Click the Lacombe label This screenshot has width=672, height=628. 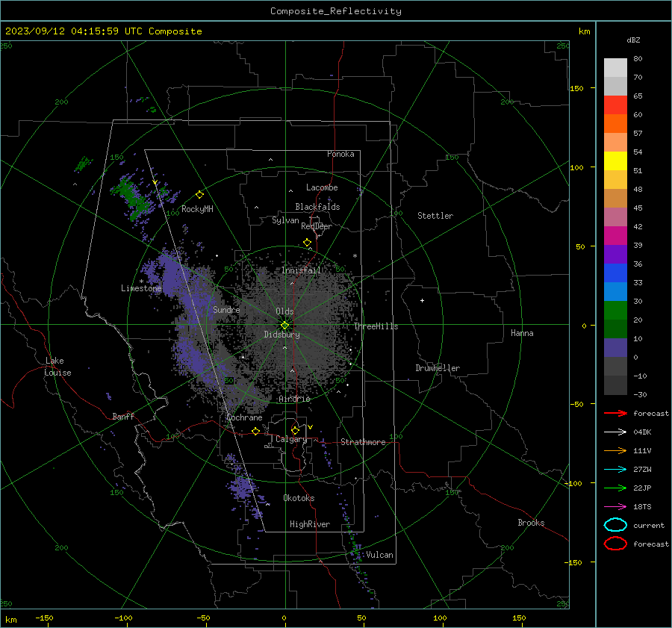point(322,187)
